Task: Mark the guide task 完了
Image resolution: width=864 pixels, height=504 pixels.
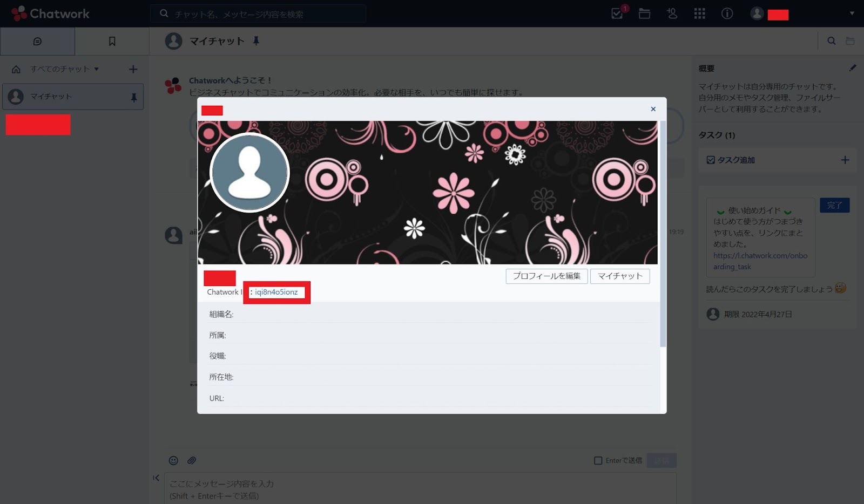Action: coord(834,205)
